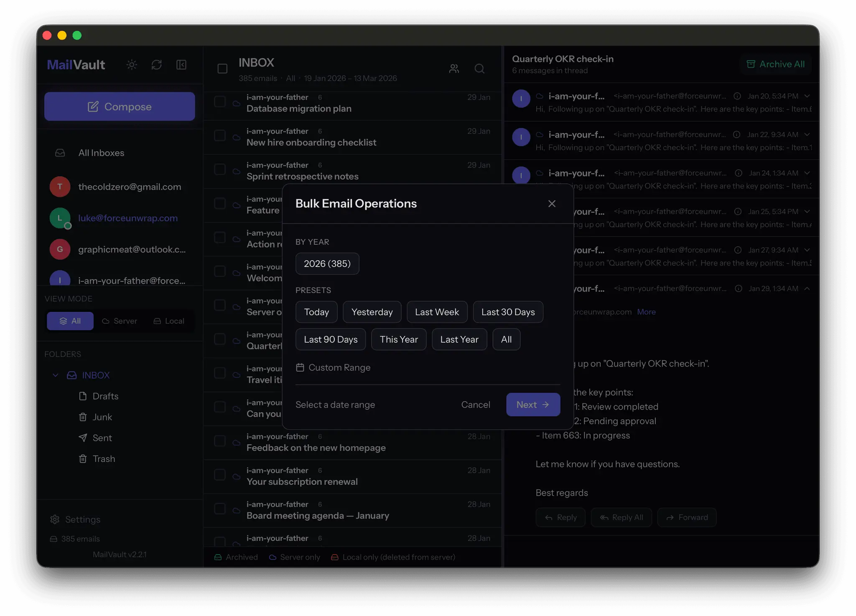The image size is (856, 616).
Task: Click the Compose button
Action: click(x=120, y=107)
